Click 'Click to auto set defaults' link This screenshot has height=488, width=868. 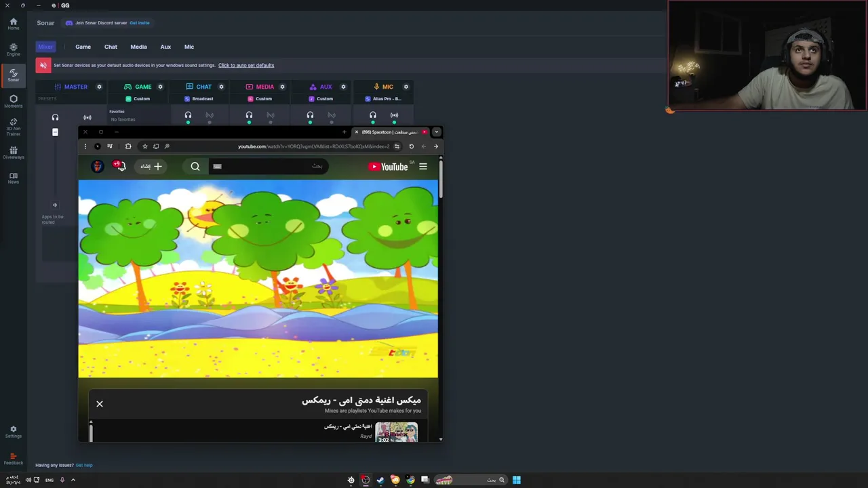click(246, 66)
